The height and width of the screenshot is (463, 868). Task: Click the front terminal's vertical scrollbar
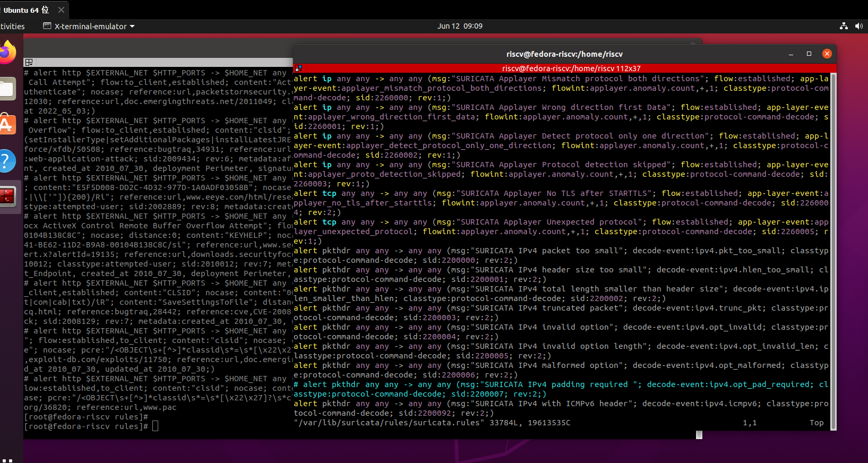(x=833, y=252)
